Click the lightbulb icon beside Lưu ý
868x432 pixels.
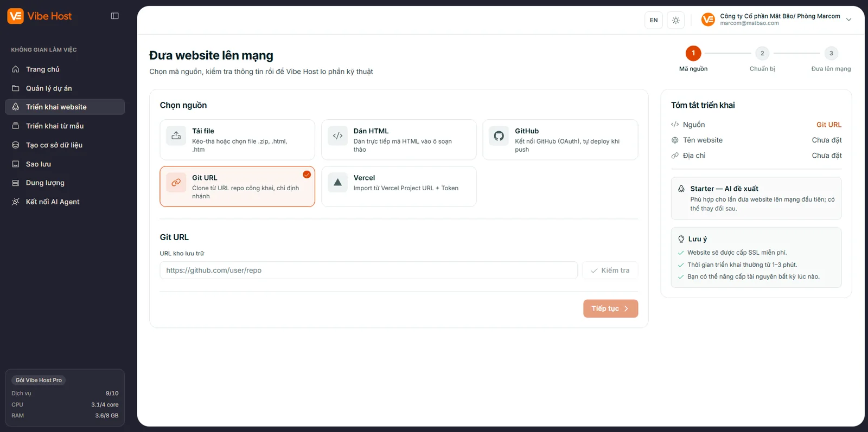[681, 239]
